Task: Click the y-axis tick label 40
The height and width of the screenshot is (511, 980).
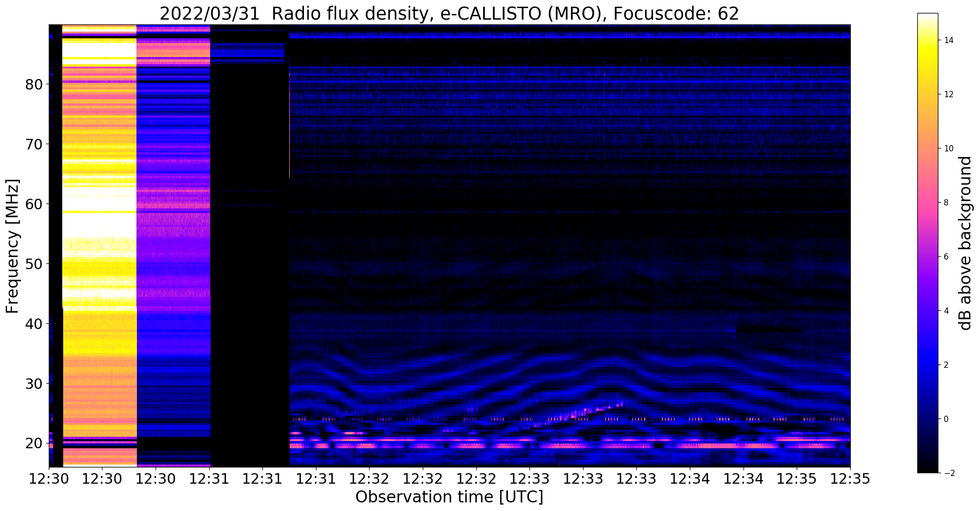Action: (34, 324)
